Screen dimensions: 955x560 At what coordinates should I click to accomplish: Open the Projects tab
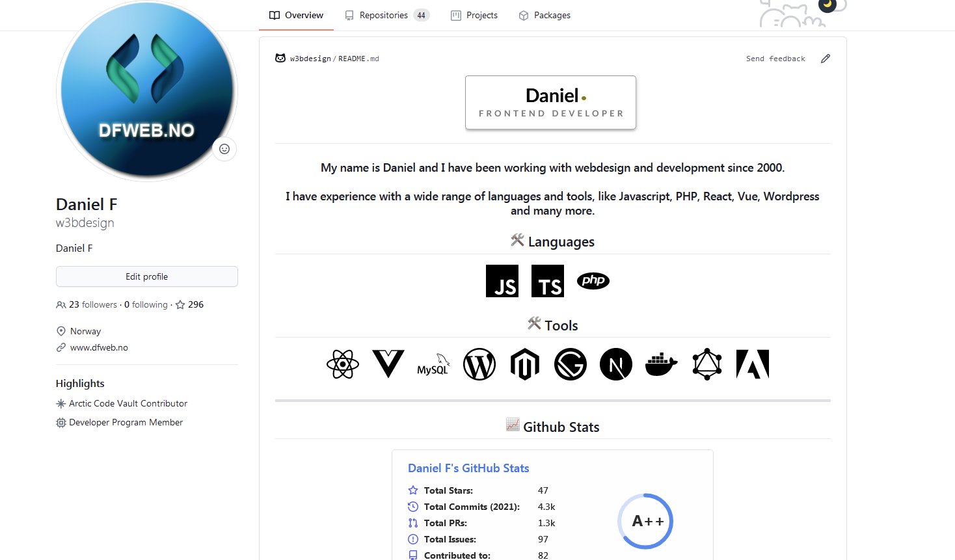[x=474, y=15]
